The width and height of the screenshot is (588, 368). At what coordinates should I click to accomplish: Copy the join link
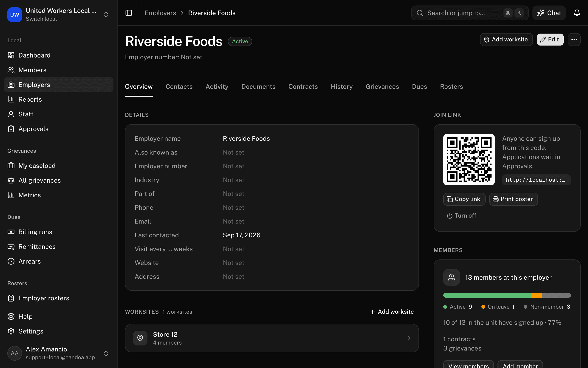[x=464, y=199]
